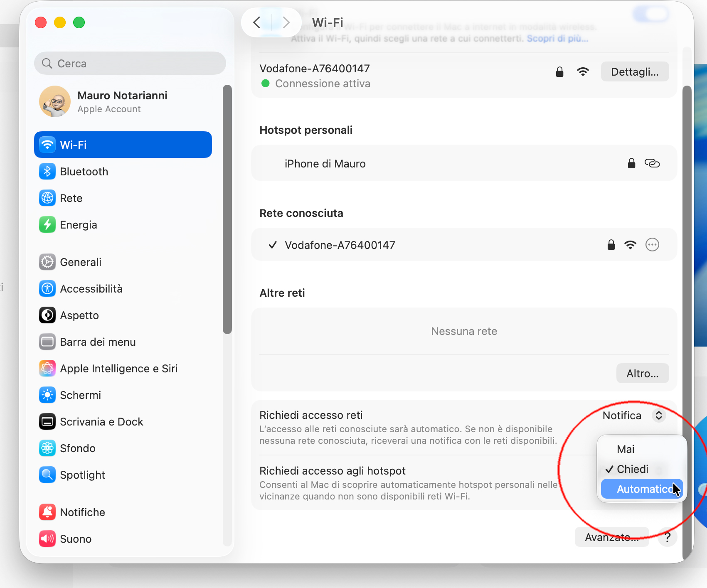Toggle the Wi-Fi switch at the top

coord(651,14)
